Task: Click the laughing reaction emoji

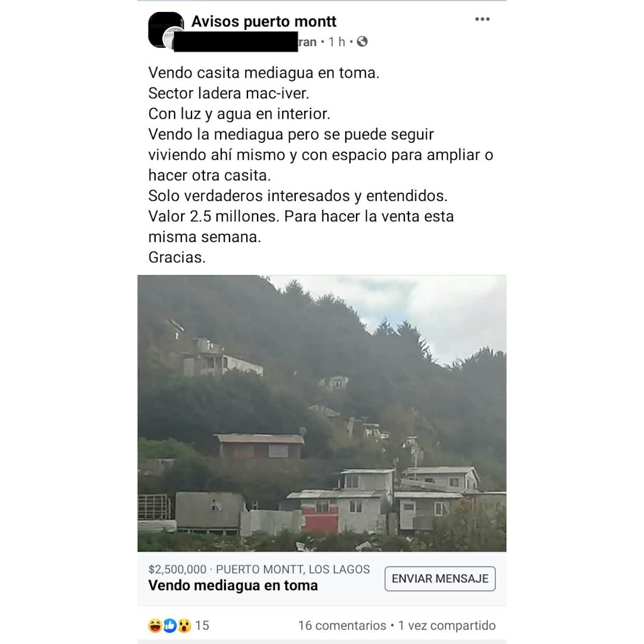Action: pos(155,626)
